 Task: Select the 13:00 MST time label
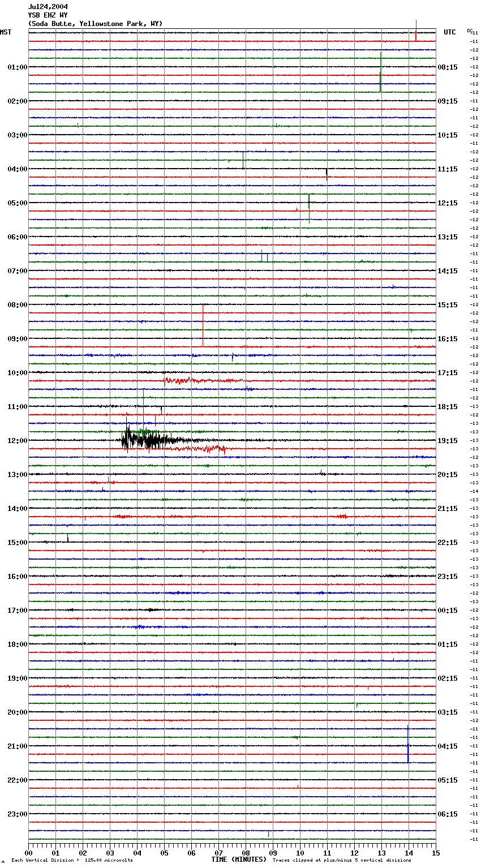pos(18,475)
